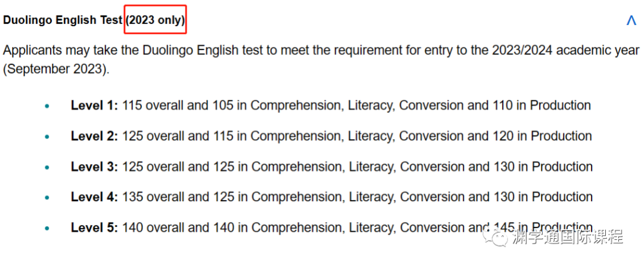Click the red-boxed "(2023 only)" text

coord(156,20)
